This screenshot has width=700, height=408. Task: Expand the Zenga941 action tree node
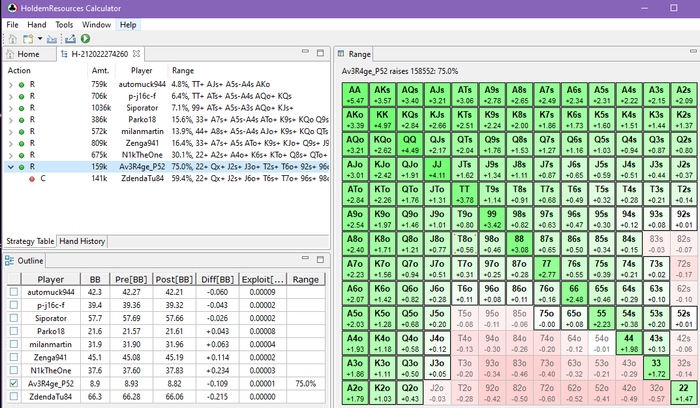[x=11, y=144]
